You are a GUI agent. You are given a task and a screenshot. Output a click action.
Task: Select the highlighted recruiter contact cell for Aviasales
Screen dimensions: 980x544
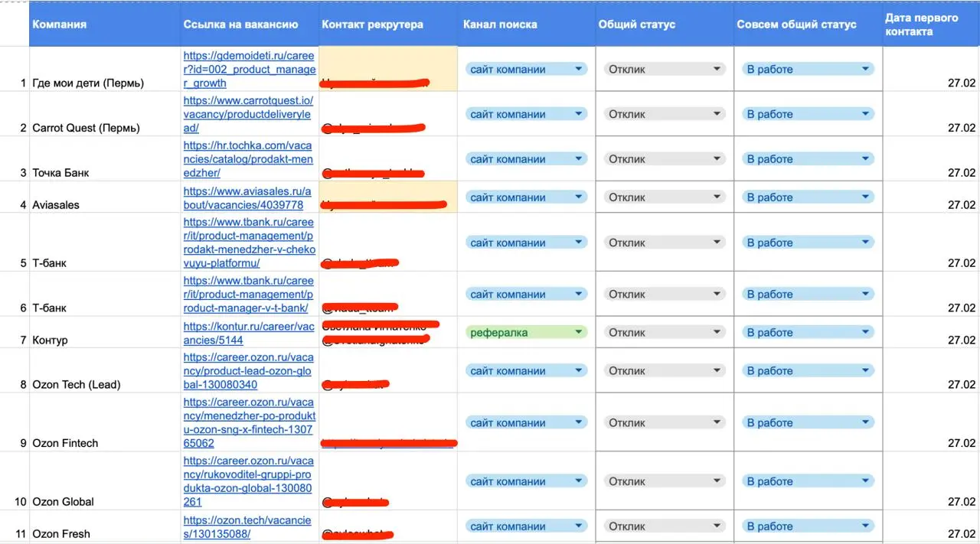(x=388, y=198)
